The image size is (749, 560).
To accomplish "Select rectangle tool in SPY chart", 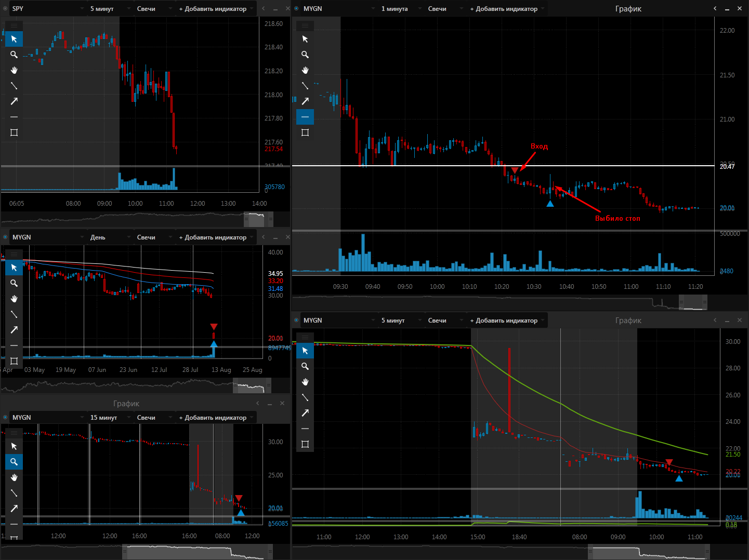I will pyautogui.click(x=14, y=132).
